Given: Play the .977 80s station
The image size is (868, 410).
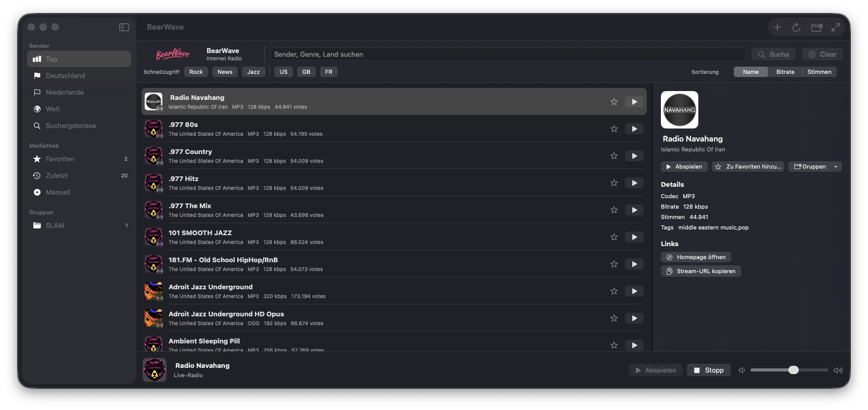Looking at the screenshot, I should tap(634, 129).
